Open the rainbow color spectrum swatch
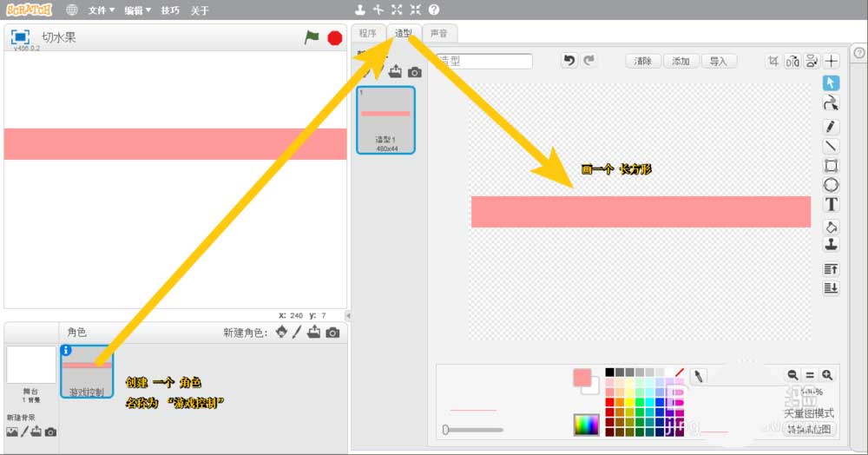The width and height of the screenshot is (868, 455). (x=586, y=425)
